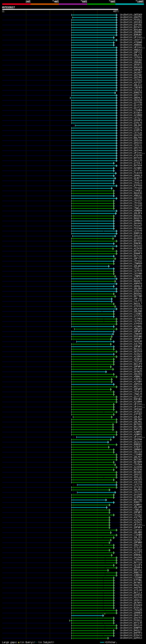Select the UniRef100_A5B2G3 label
The height and width of the screenshot is (644, 146).
[x=131, y=50]
